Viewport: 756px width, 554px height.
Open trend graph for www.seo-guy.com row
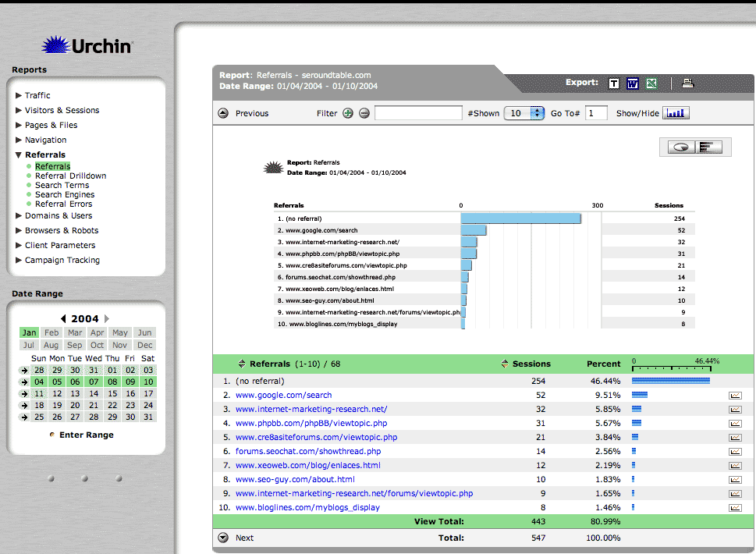(x=735, y=479)
